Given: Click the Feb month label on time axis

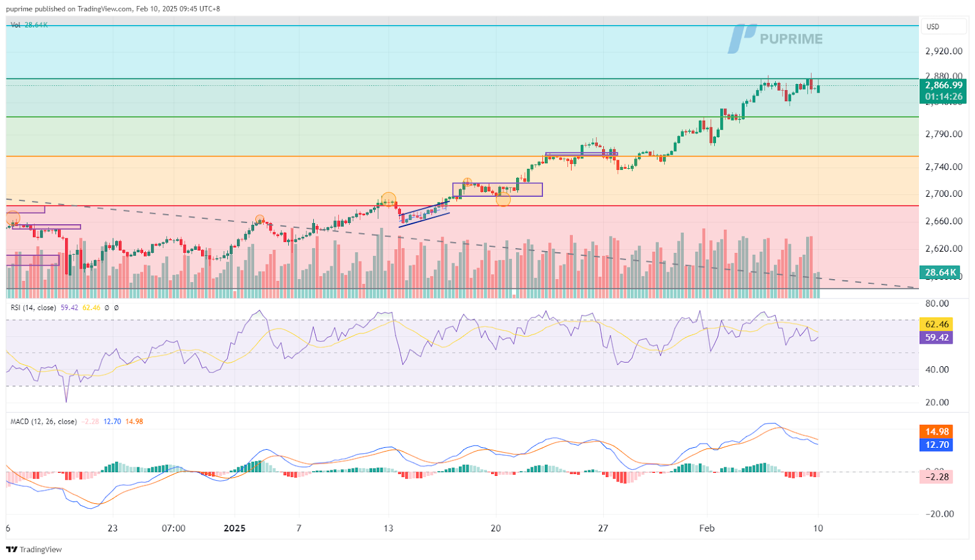Looking at the screenshot, I should point(707,528).
